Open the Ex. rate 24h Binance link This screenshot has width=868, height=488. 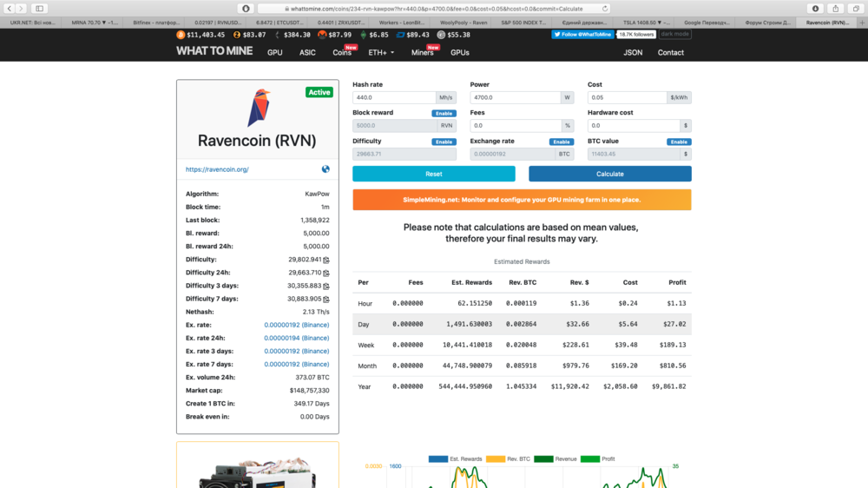[296, 338]
